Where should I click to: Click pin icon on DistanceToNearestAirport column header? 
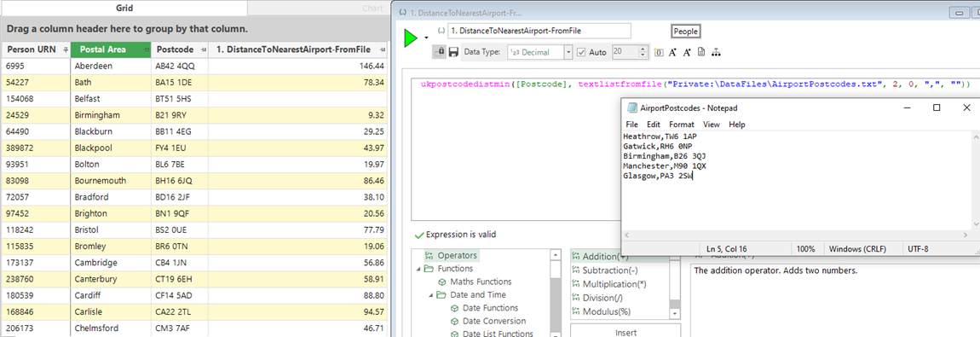point(382,49)
